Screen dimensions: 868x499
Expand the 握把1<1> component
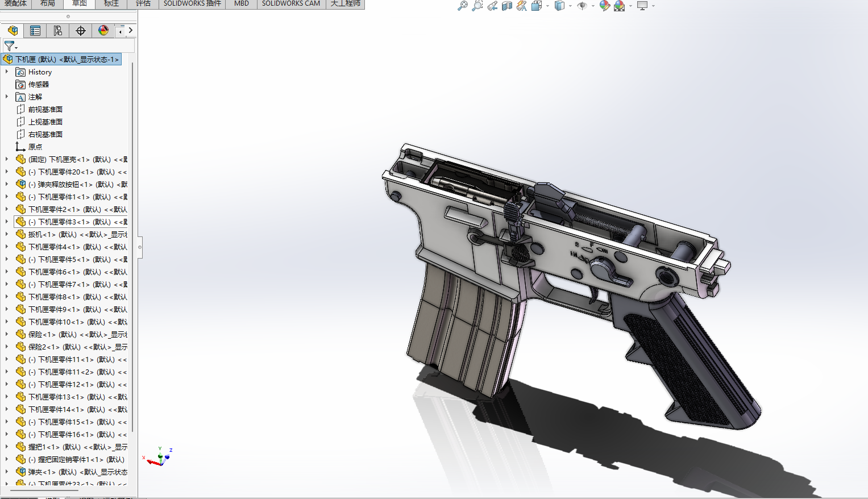click(x=7, y=447)
